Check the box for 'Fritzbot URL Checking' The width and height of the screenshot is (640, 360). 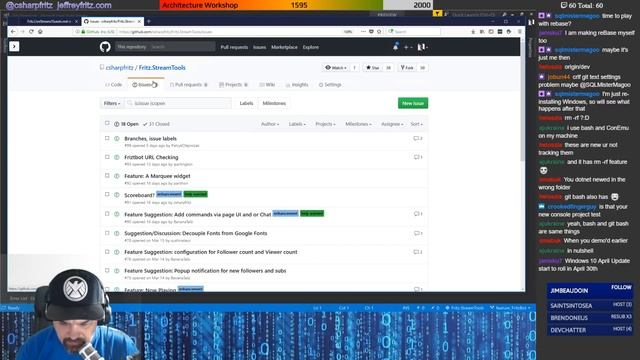click(107, 157)
